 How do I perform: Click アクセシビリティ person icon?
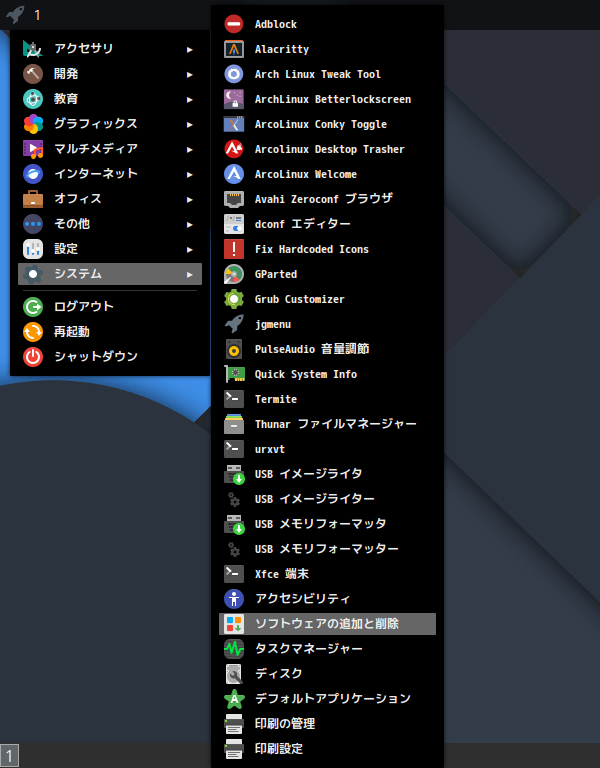click(234, 599)
